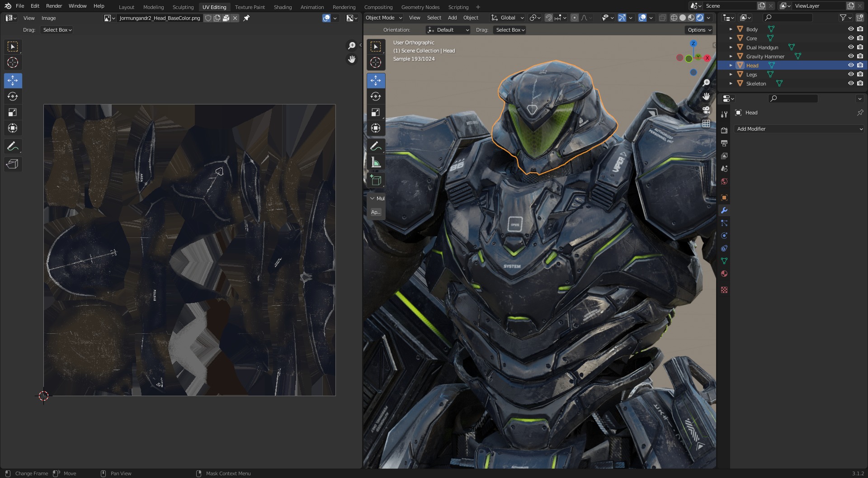Image resolution: width=868 pixels, height=478 pixels.
Task: Switch to the Geometry Nodes workspace tab
Action: pyautogui.click(x=420, y=7)
